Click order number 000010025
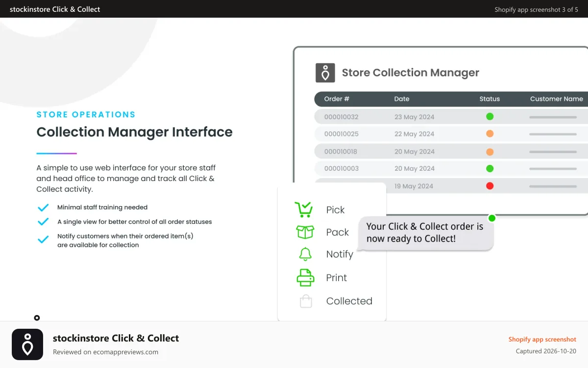Viewport: 588px width, 368px height. point(342,134)
